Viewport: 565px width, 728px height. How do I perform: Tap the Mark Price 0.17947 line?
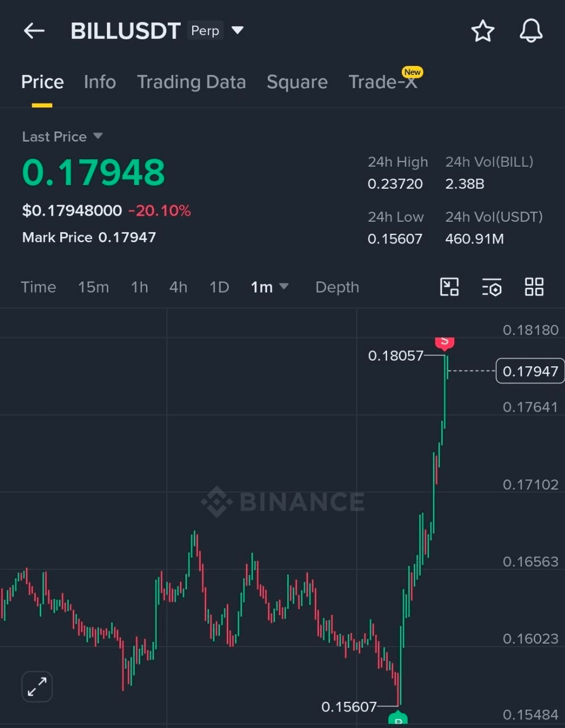89,237
